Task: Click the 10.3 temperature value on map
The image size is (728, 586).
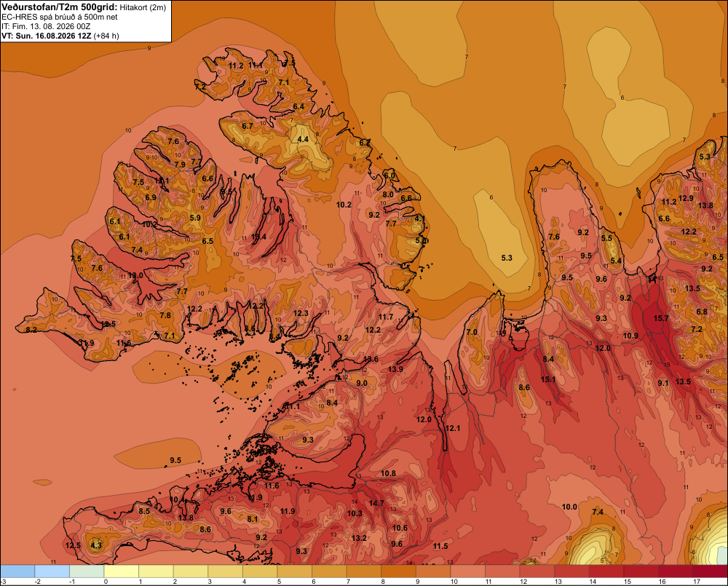Action: coord(355,513)
